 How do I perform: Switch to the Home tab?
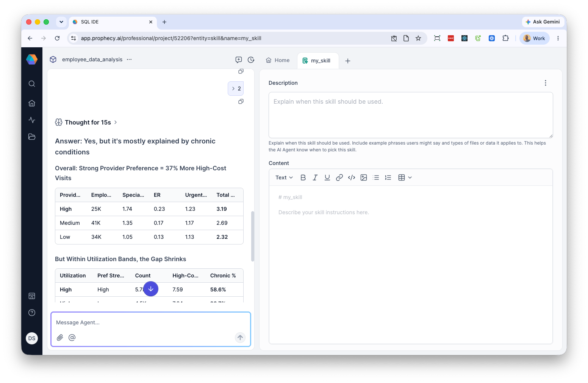click(x=278, y=60)
